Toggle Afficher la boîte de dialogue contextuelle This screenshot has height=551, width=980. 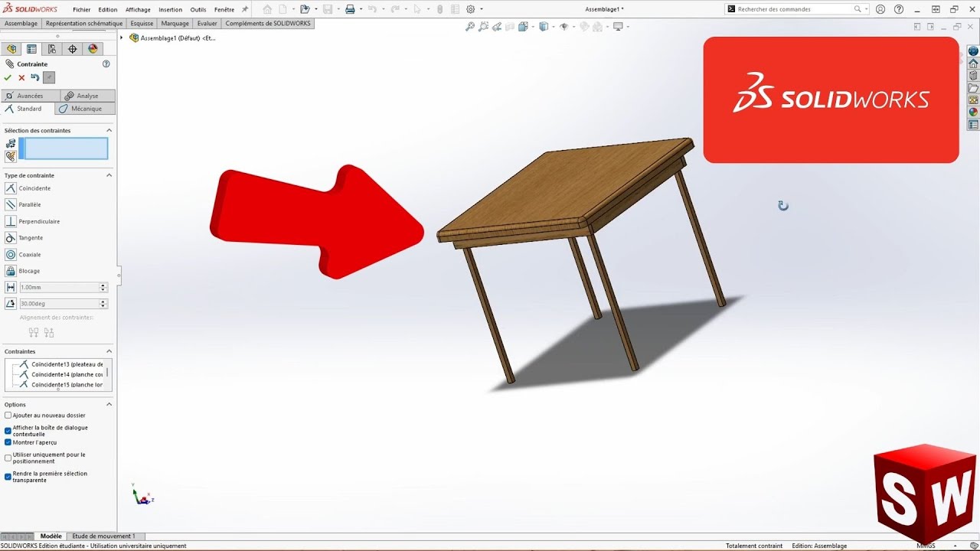pos(8,431)
